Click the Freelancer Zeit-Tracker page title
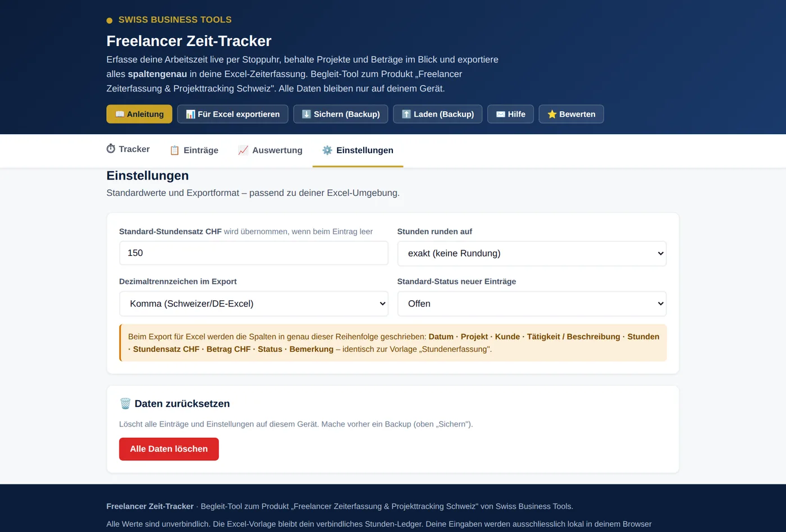Screen dimensions: 786x532 pyautogui.click(x=189, y=41)
